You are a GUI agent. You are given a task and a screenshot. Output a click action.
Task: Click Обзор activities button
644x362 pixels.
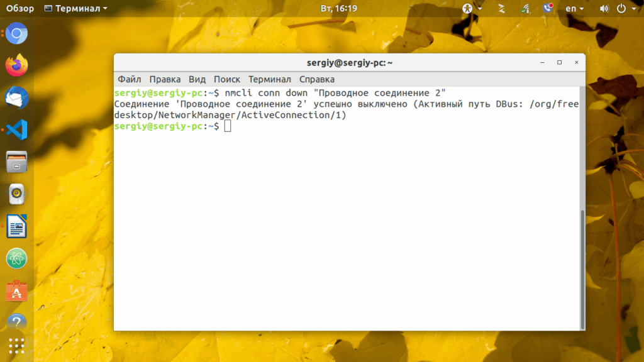(19, 8)
